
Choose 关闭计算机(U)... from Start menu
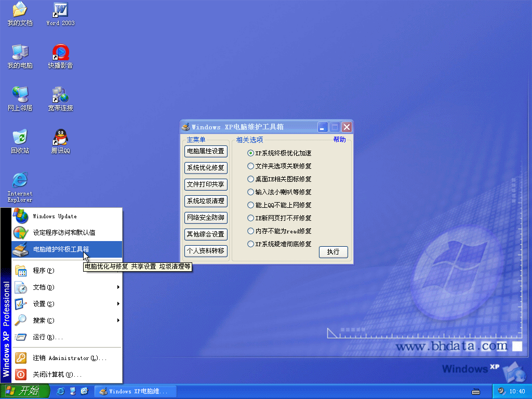[x=67, y=375]
